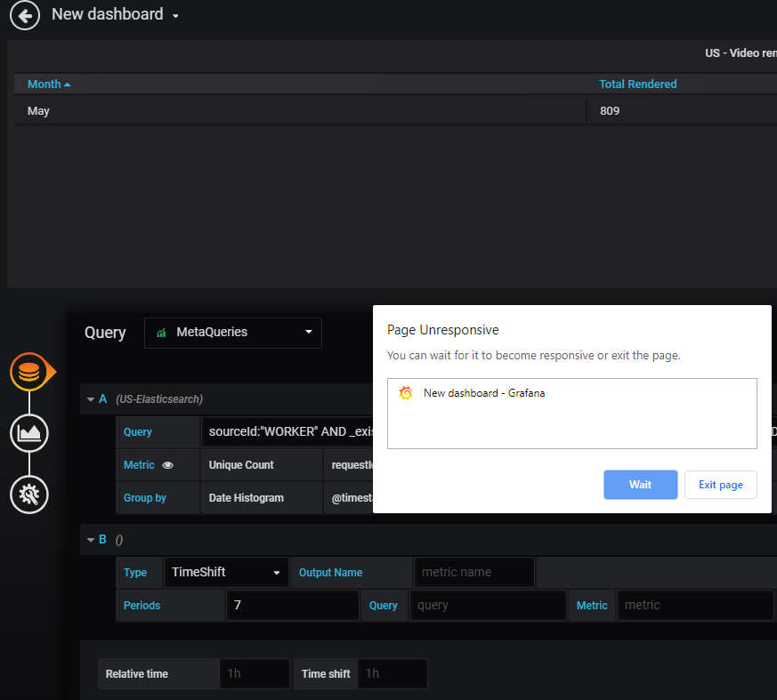This screenshot has height=700, width=777.
Task: Click the MetaQueries datasource icon
Action: [159, 333]
